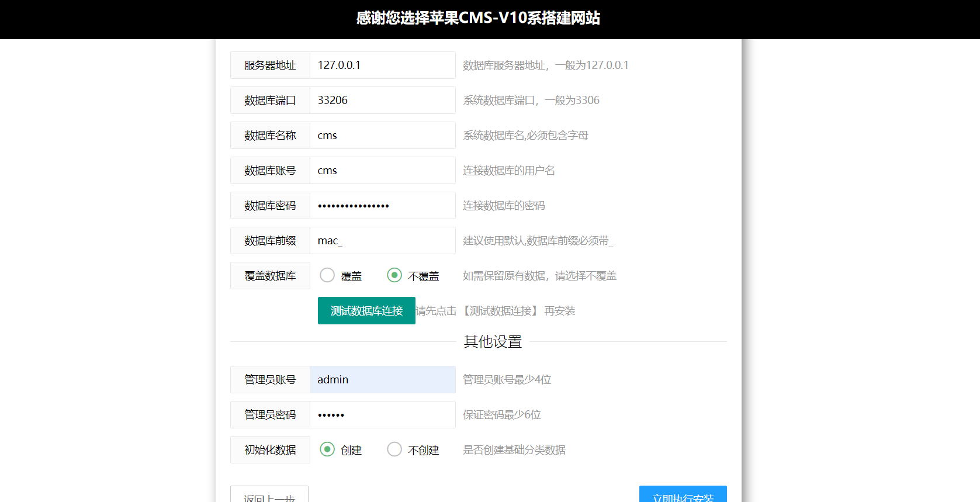Go back with the 返回上一步 button

click(269, 495)
